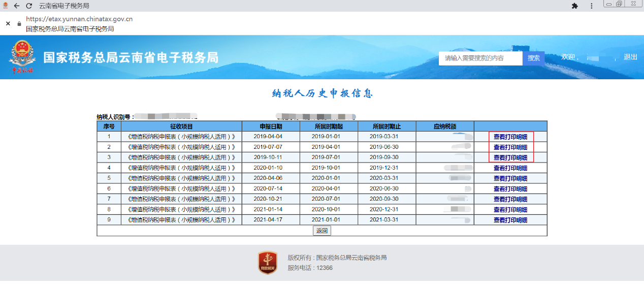Open 查看打印明细 for row 1
This screenshot has width=644, height=285.
510,137
